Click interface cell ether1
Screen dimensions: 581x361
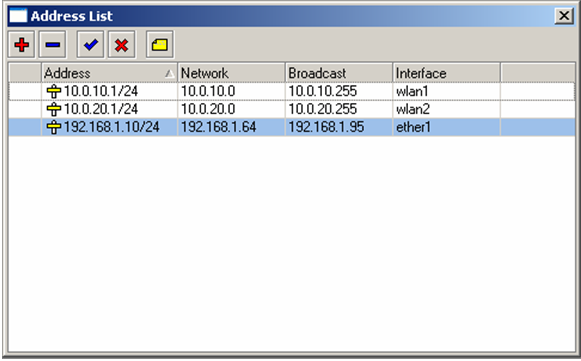click(446, 127)
